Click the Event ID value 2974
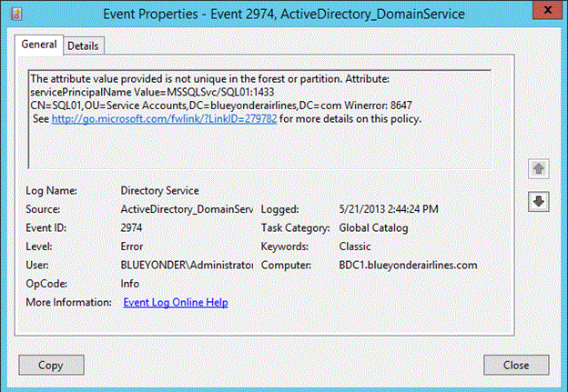The width and height of the screenshot is (568, 392). [131, 227]
